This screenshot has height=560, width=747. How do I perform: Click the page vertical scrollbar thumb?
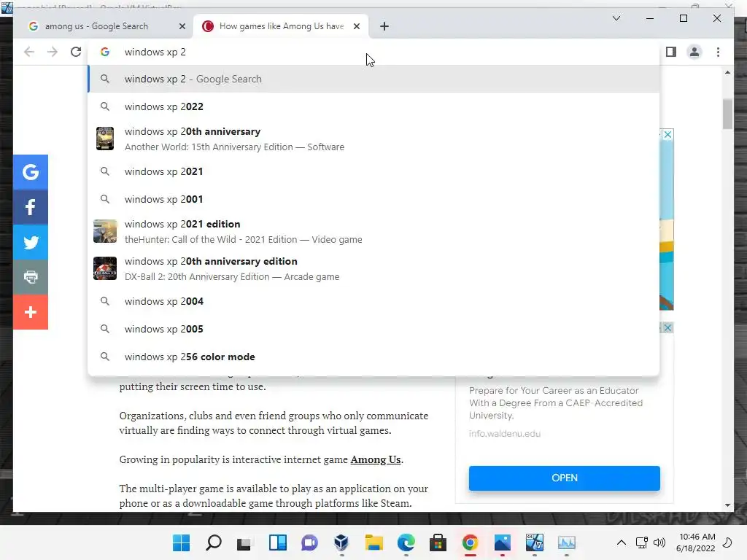pyautogui.click(x=727, y=114)
